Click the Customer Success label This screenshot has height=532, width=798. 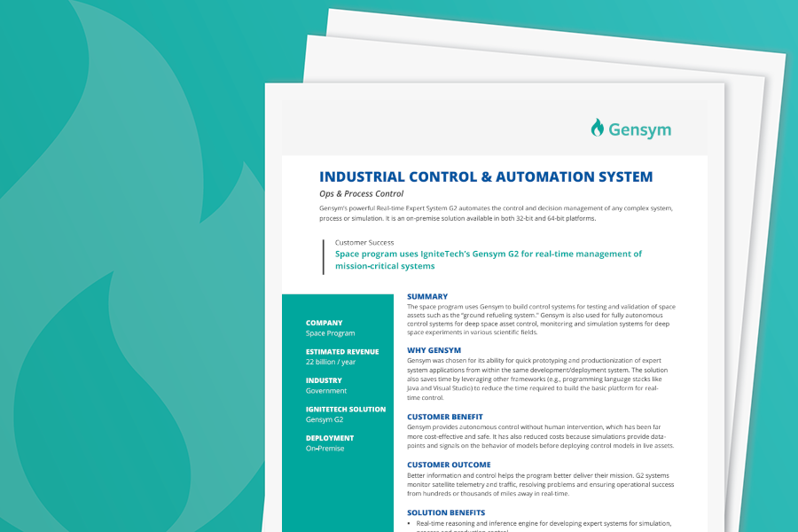click(x=364, y=242)
